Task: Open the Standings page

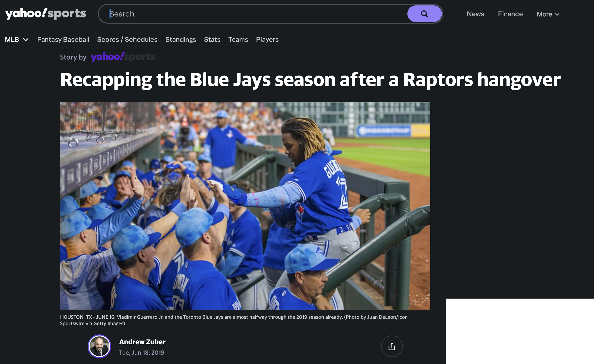Action: [181, 40]
